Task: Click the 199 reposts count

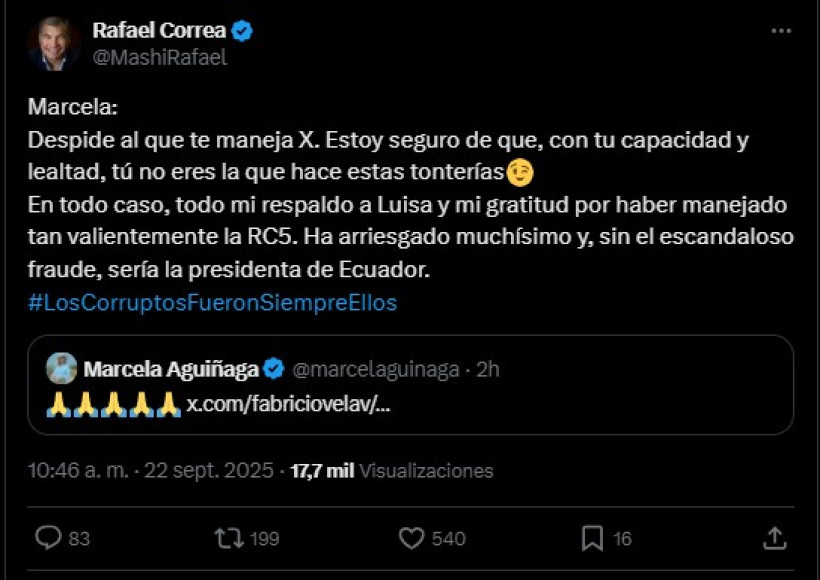Action: (x=264, y=539)
